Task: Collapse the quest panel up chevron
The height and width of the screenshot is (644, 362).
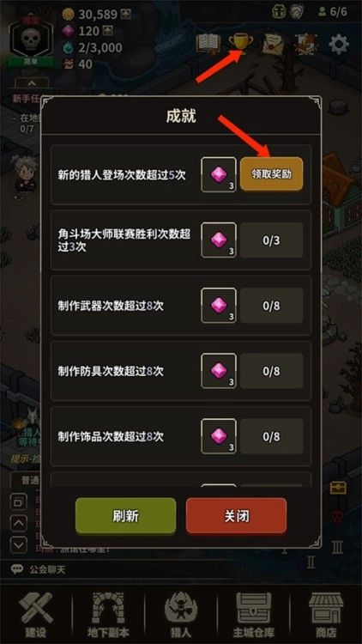Action: point(32,83)
